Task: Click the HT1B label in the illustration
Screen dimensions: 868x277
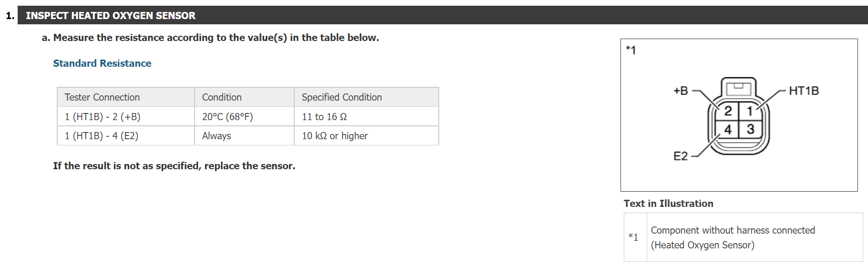Action: point(804,91)
